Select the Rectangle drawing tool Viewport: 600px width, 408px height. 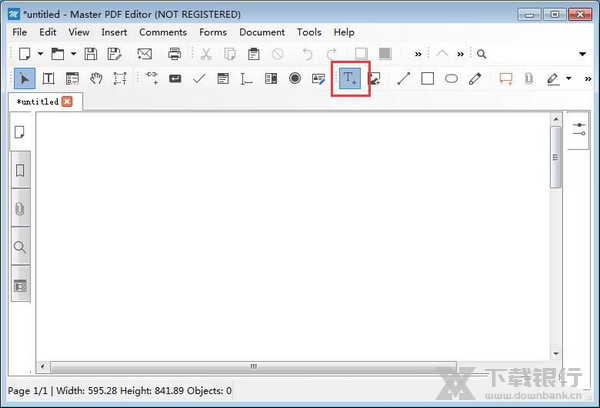(427, 78)
